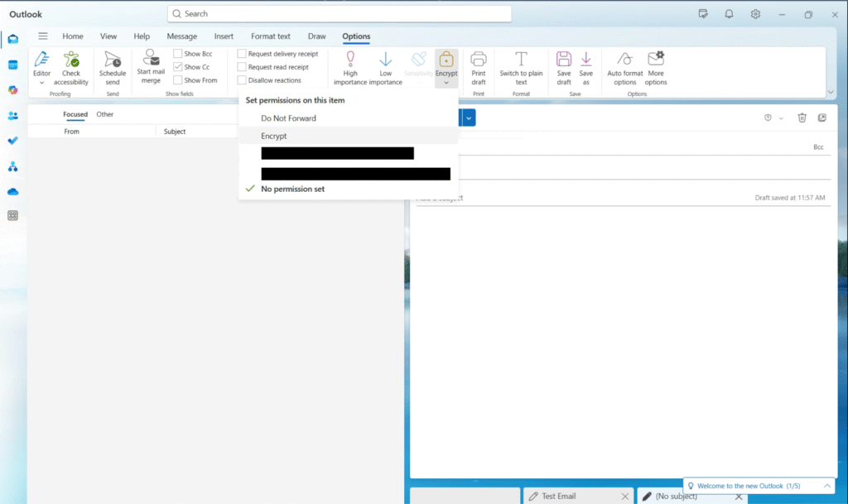Viewport: 848px width, 504px height.
Task: Collapse the ribbon with chevron
Action: tap(831, 93)
